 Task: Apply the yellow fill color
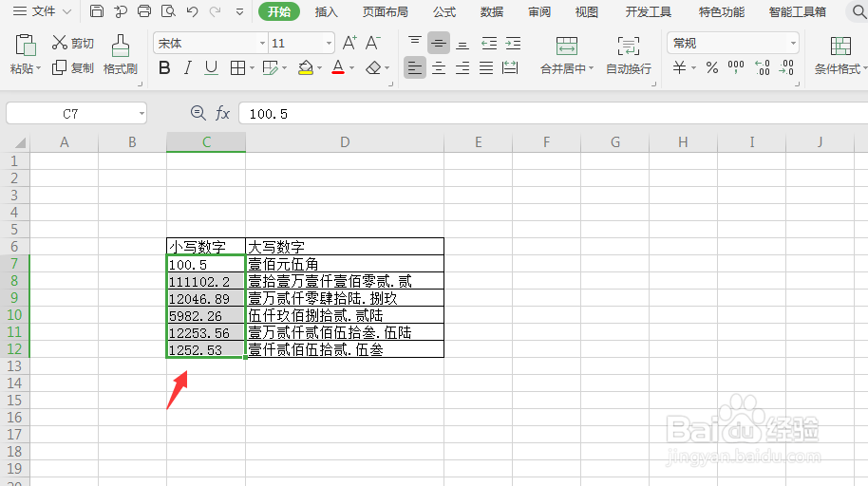click(306, 68)
